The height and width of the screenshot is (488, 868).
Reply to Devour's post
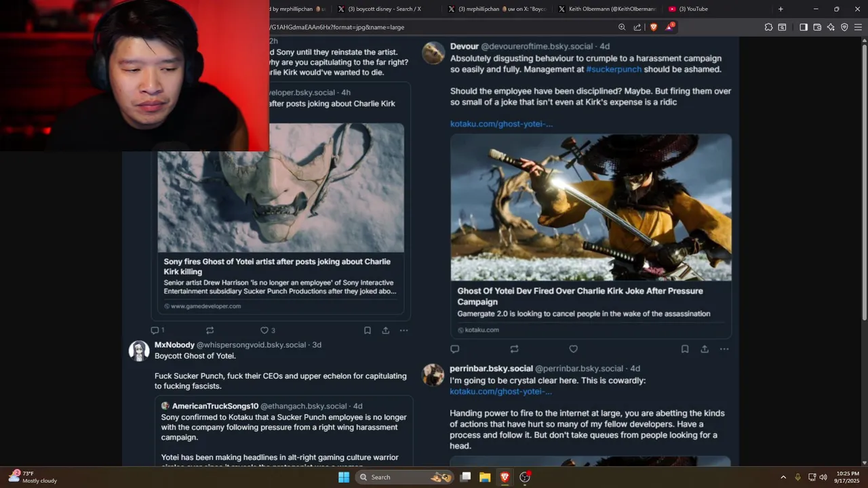click(455, 349)
